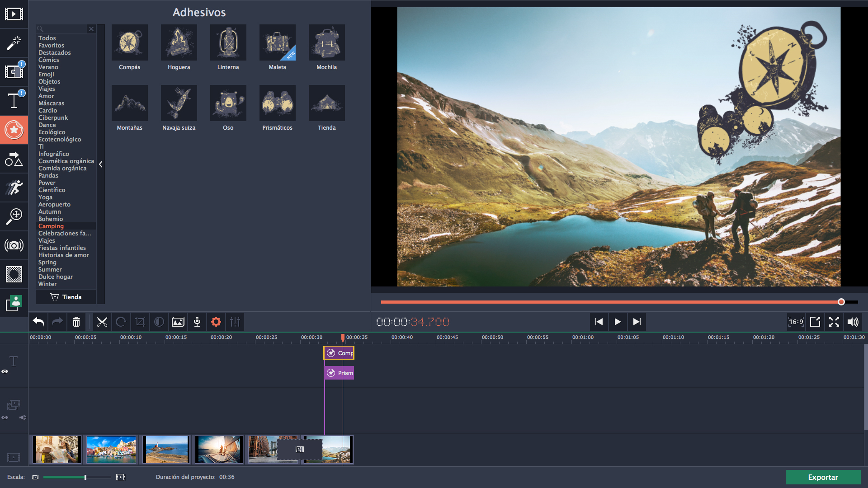Delete the selected clip with trash icon
868x488 pixels.
[76, 322]
